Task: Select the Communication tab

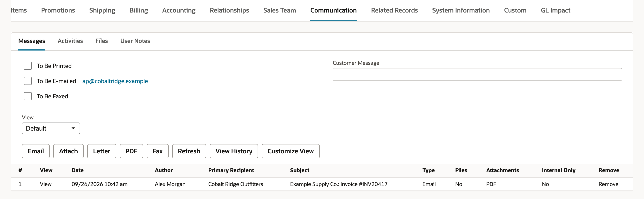Action: 333,10
